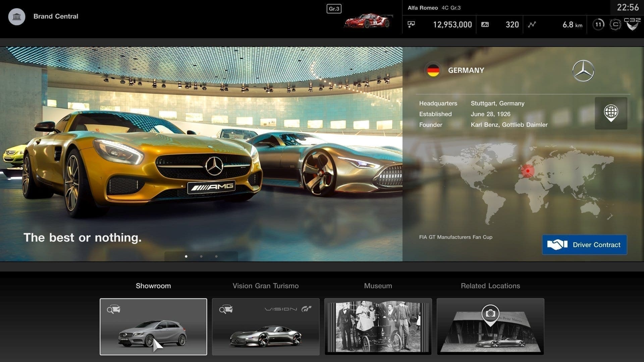Select the first slideshow page dot
This screenshot has width=644, height=362.
pos(186,256)
